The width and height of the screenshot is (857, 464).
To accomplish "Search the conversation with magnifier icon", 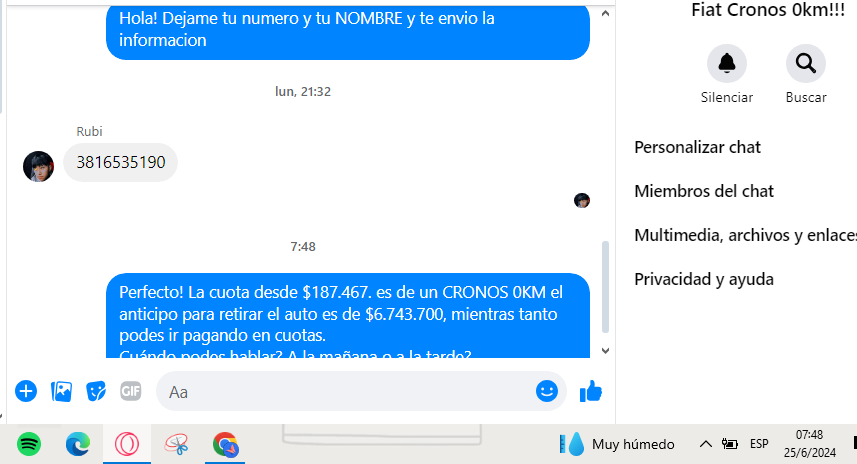I will point(806,63).
